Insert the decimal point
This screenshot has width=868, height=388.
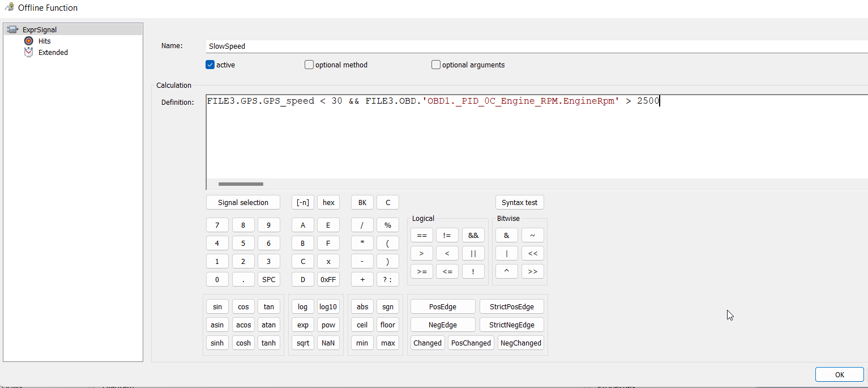click(243, 279)
